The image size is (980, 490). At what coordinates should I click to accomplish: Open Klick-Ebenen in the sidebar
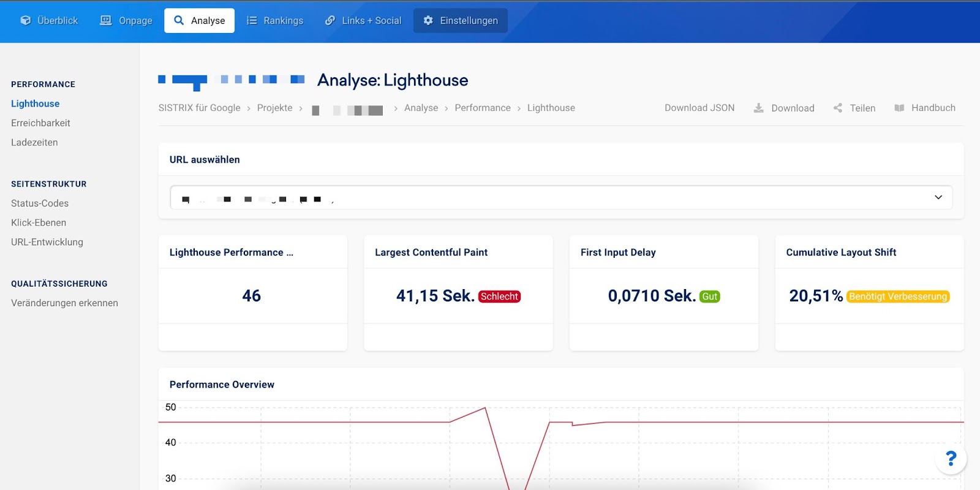click(39, 223)
